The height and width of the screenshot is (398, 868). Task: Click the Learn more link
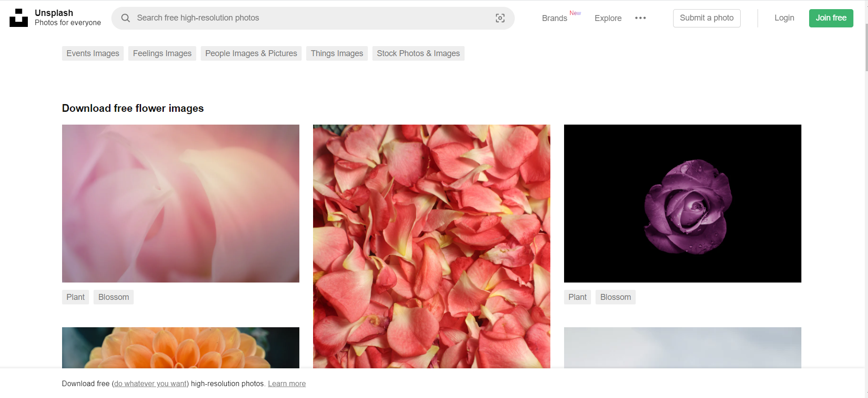287,383
